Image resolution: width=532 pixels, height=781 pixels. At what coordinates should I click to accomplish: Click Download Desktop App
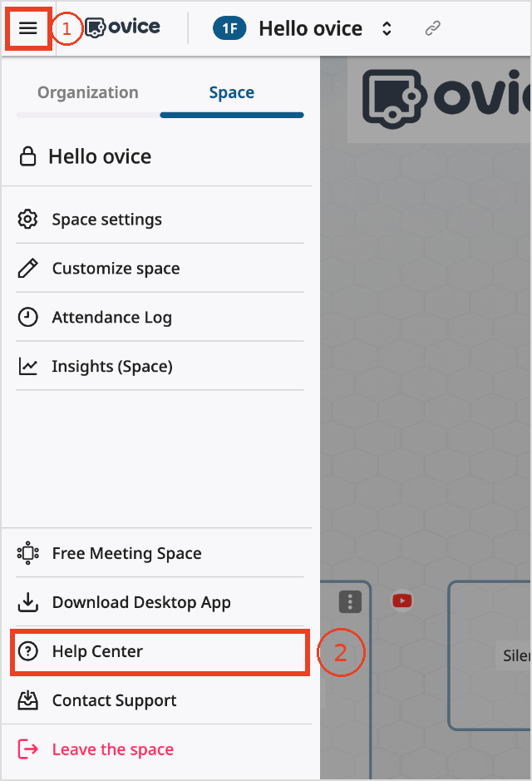point(160,602)
